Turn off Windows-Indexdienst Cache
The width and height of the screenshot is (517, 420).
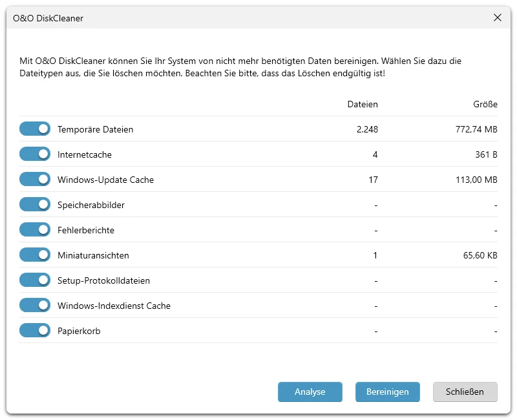coord(34,304)
